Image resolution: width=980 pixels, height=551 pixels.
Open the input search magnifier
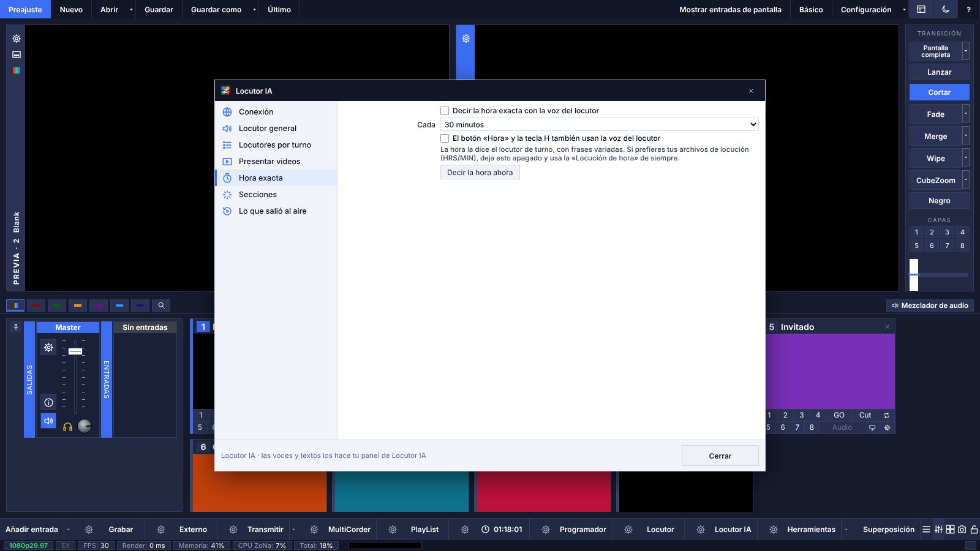point(161,305)
